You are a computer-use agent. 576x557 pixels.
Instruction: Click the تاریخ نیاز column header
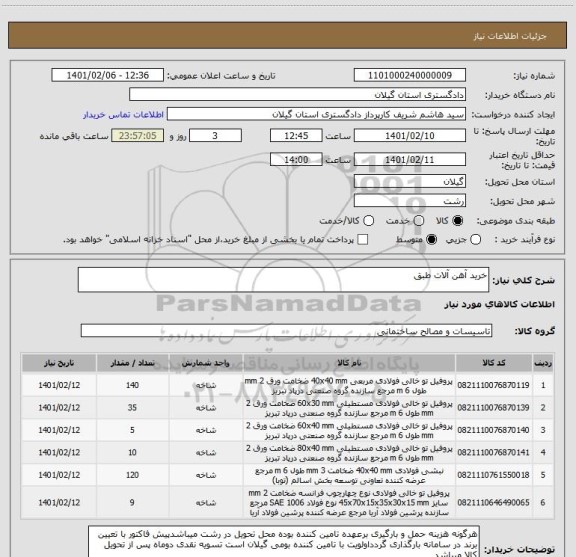tap(59, 363)
